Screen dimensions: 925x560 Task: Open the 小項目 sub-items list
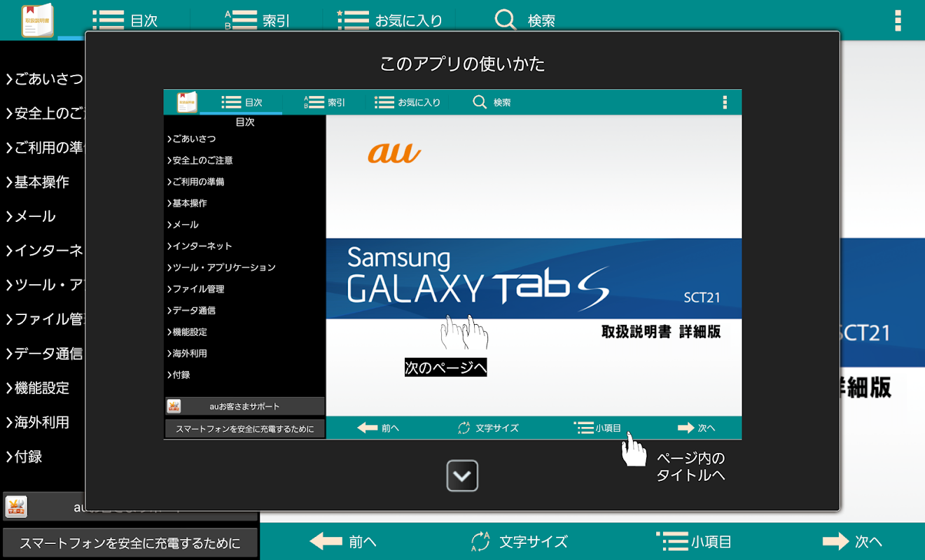click(694, 541)
